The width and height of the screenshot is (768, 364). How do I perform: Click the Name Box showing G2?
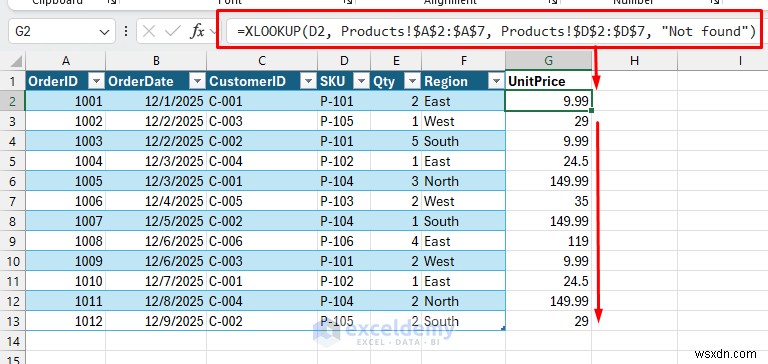pyautogui.click(x=62, y=32)
